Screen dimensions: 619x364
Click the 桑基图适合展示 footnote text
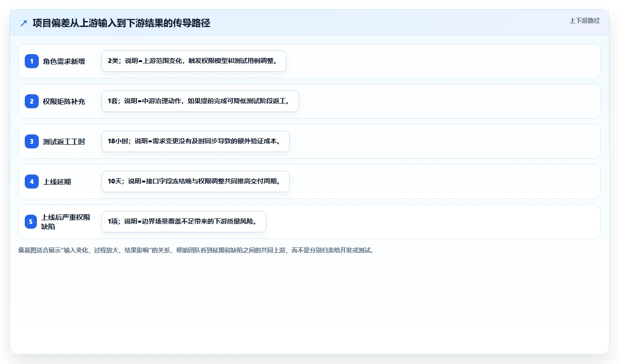[x=196, y=250]
